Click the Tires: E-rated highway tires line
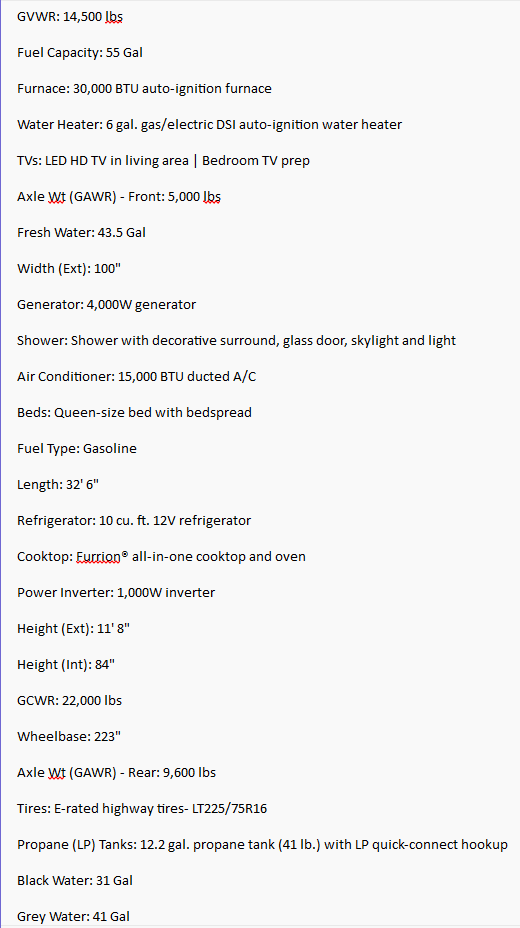 (x=142, y=808)
